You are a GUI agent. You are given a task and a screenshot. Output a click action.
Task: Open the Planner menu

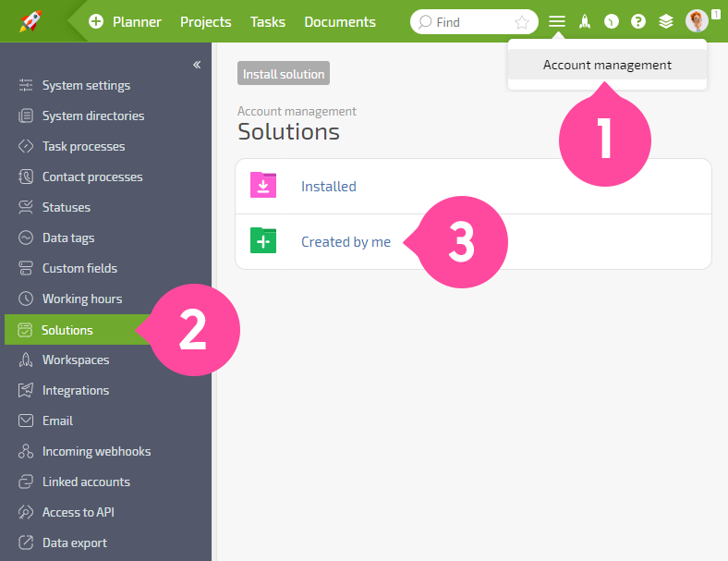coord(137,22)
